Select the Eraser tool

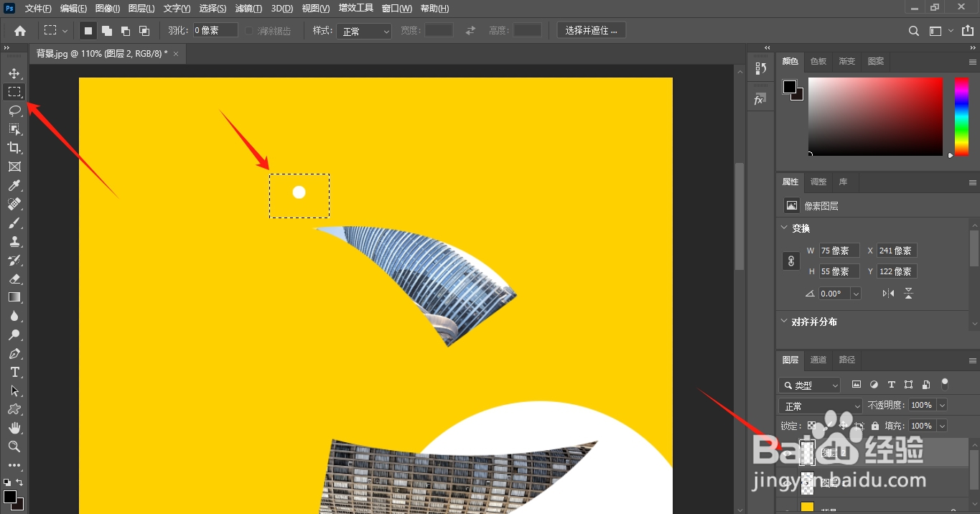14,279
